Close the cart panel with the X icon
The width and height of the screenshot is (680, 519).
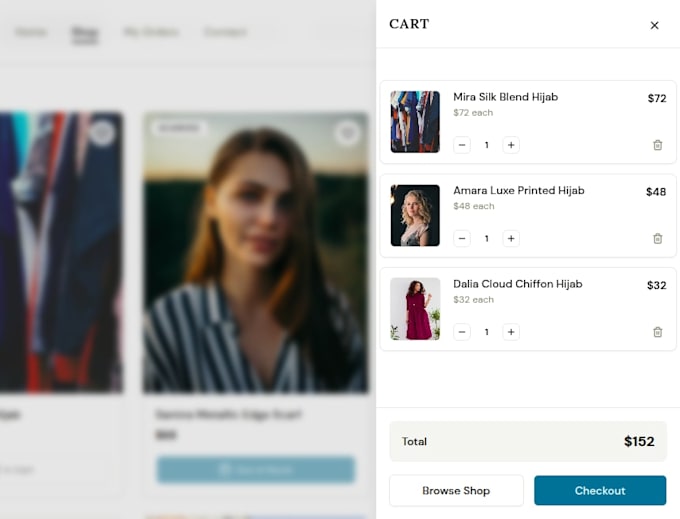pyautogui.click(x=654, y=26)
